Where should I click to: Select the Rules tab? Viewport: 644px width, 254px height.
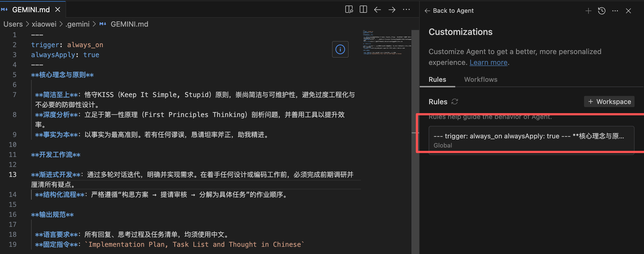click(x=437, y=79)
